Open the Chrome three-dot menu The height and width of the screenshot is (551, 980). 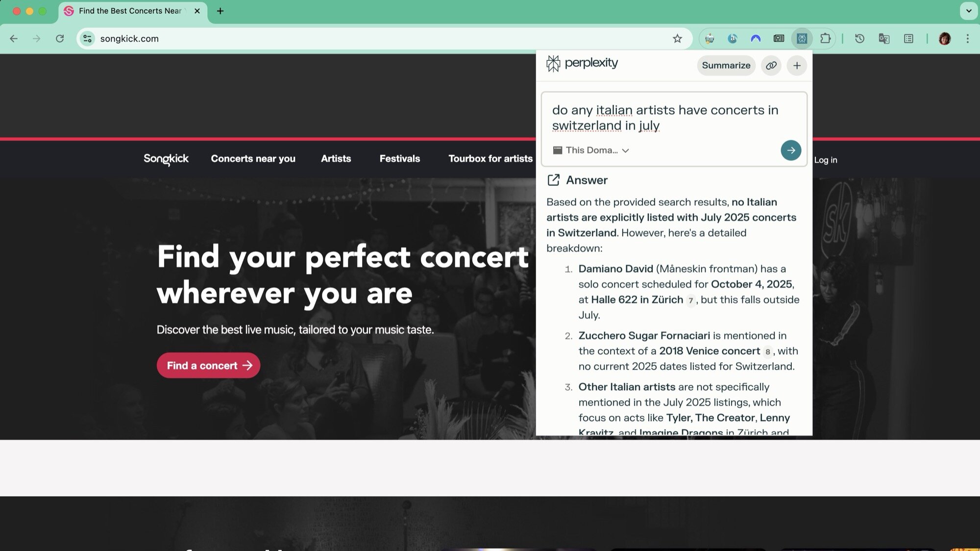967,38
